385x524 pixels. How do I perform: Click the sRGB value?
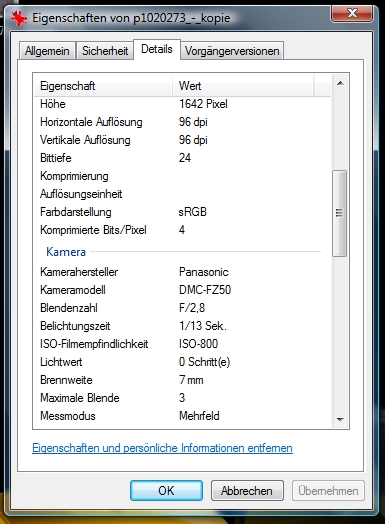point(192,212)
